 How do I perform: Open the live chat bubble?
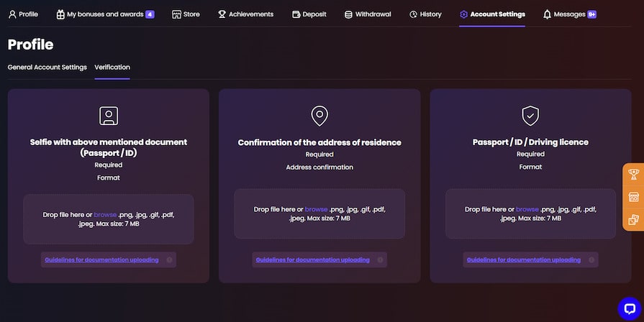[x=628, y=308]
